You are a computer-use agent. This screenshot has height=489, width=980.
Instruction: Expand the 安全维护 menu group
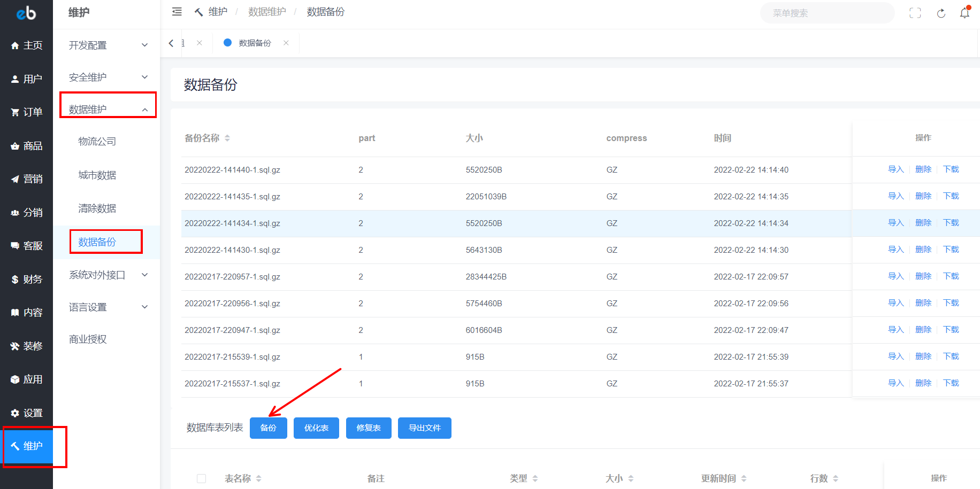click(x=107, y=77)
